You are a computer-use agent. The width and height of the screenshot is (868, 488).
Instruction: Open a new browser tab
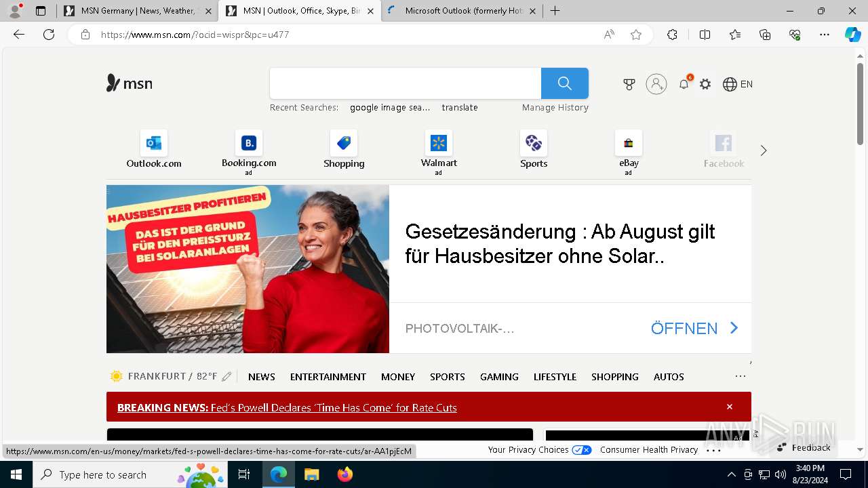pos(555,11)
